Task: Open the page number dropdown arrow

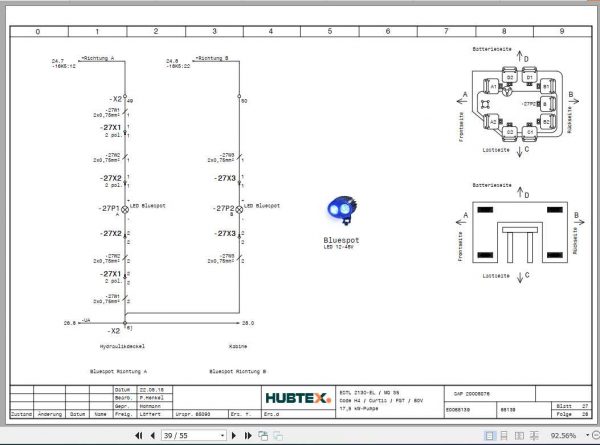Action: (x=222, y=435)
